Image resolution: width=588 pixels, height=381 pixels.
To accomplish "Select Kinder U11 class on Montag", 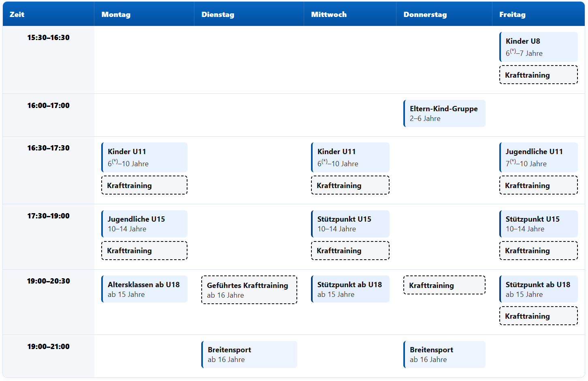I will pyautogui.click(x=144, y=157).
